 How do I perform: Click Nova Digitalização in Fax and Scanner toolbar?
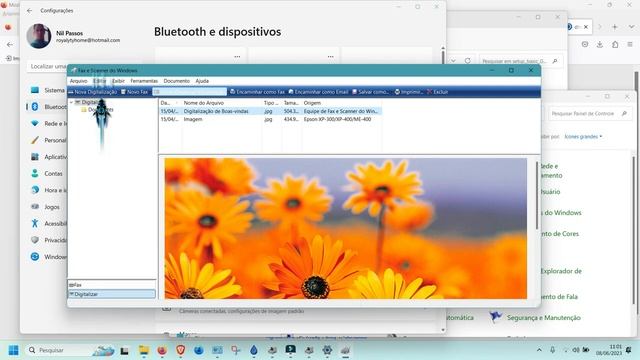93,92
